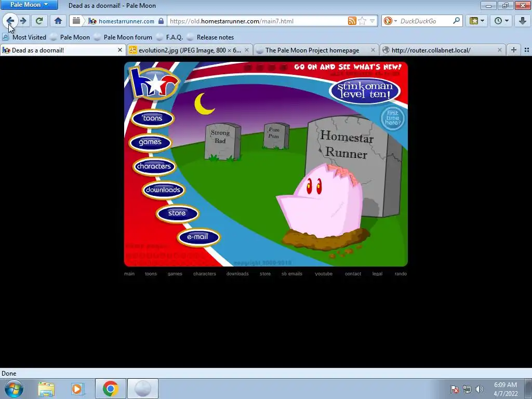The image size is (532, 399).
Task: Click the Strong Bad tombstone
Action: point(222,141)
